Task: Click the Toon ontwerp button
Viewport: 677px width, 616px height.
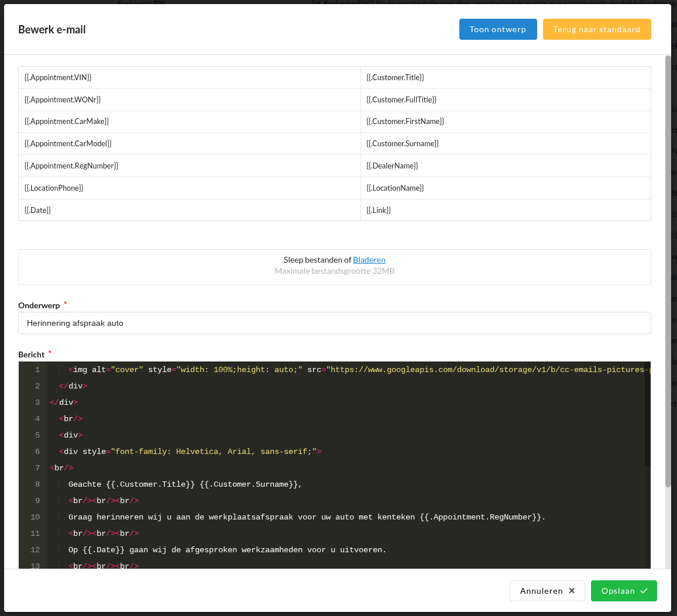Action: tap(497, 29)
